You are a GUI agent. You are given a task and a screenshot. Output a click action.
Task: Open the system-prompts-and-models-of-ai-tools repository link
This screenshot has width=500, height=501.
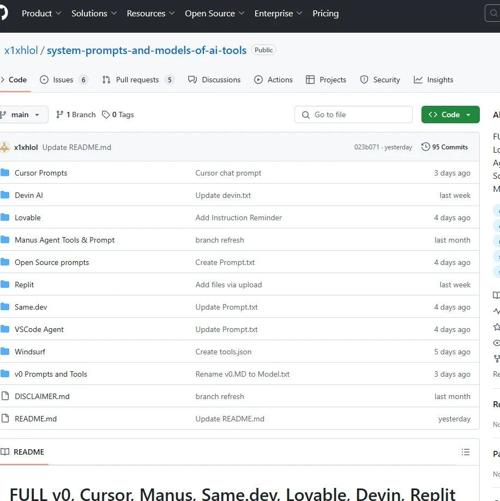coord(146,50)
